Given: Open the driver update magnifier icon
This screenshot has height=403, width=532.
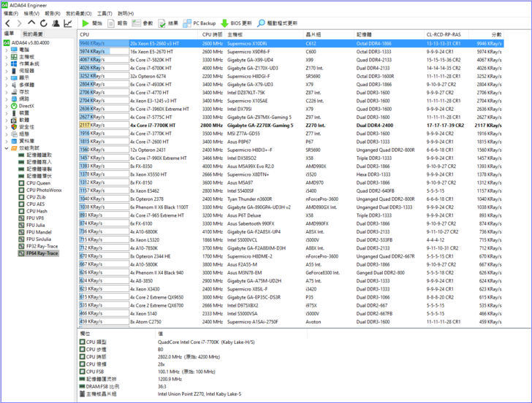Looking at the screenshot, I should coord(262,23).
